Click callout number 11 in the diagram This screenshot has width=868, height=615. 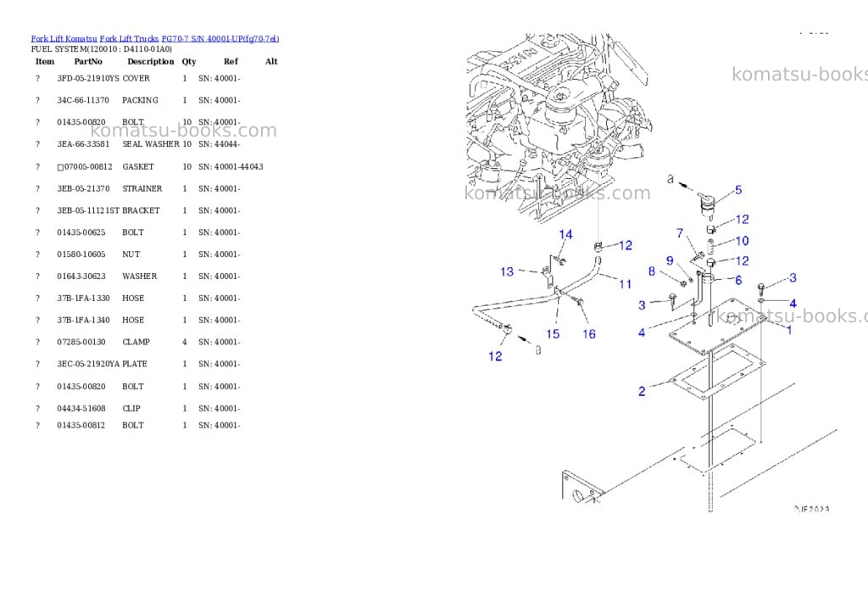(625, 284)
